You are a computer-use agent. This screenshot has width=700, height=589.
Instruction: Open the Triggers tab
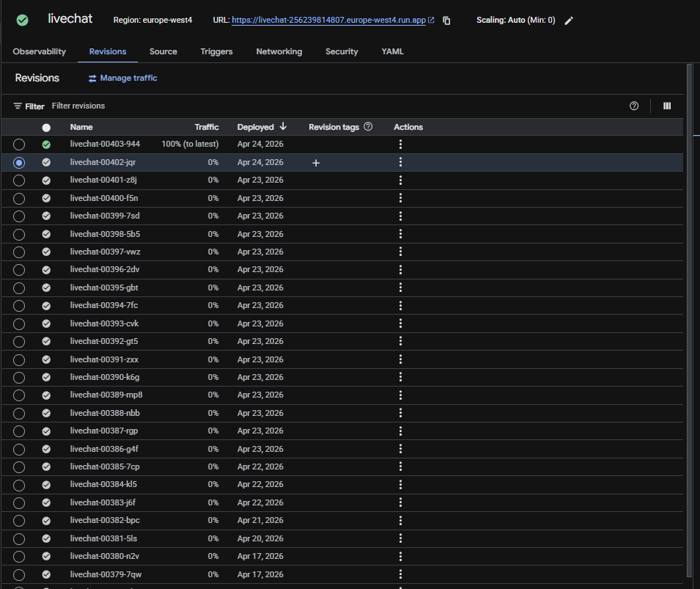pyautogui.click(x=216, y=51)
